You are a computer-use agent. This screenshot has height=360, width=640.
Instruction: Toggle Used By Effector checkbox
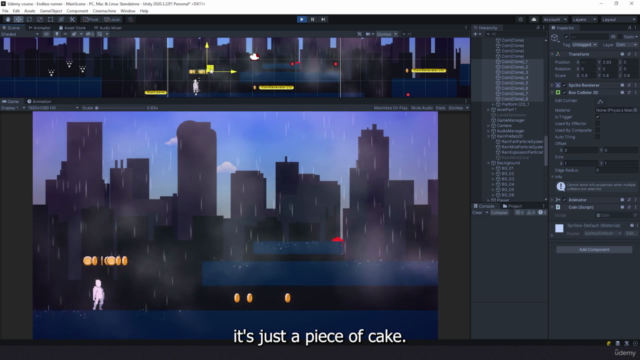[598, 124]
